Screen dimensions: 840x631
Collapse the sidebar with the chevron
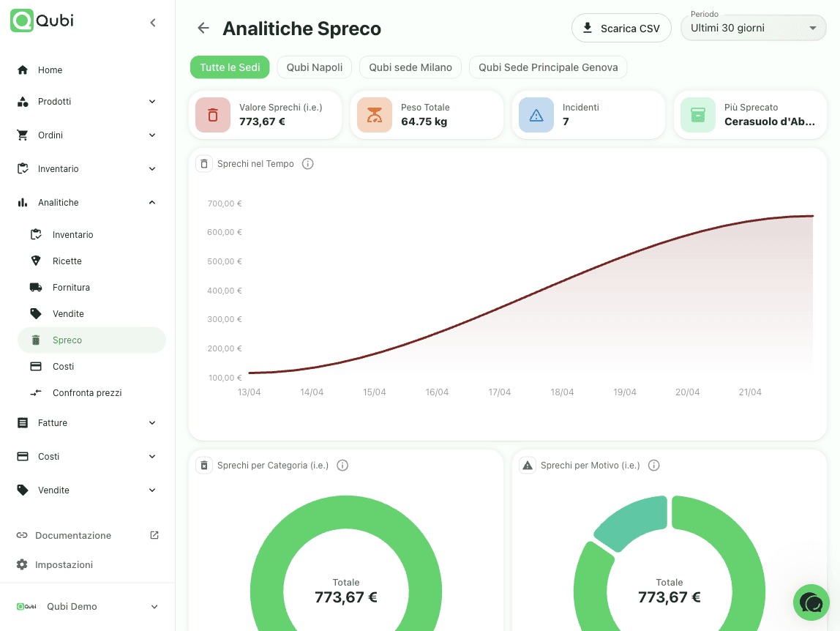click(153, 23)
